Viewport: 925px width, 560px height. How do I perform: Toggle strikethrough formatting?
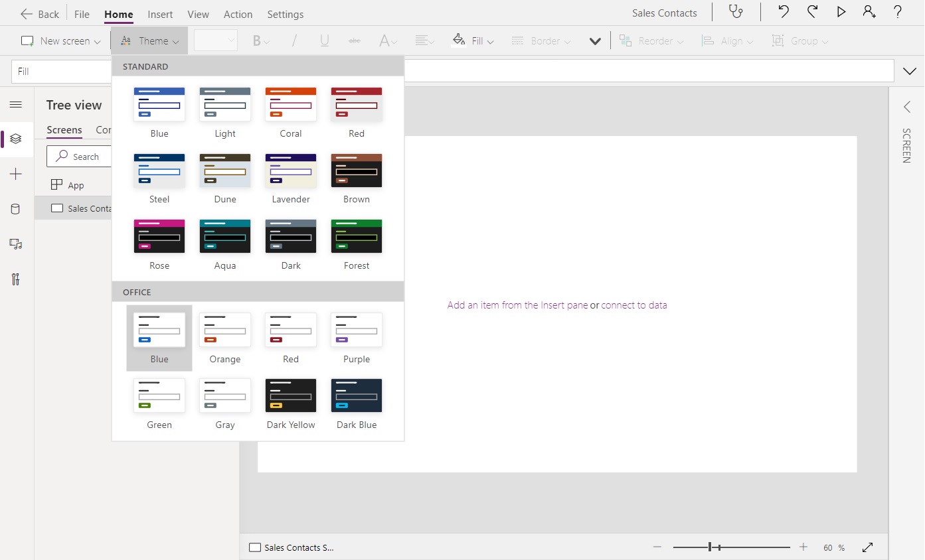tap(354, 40)
